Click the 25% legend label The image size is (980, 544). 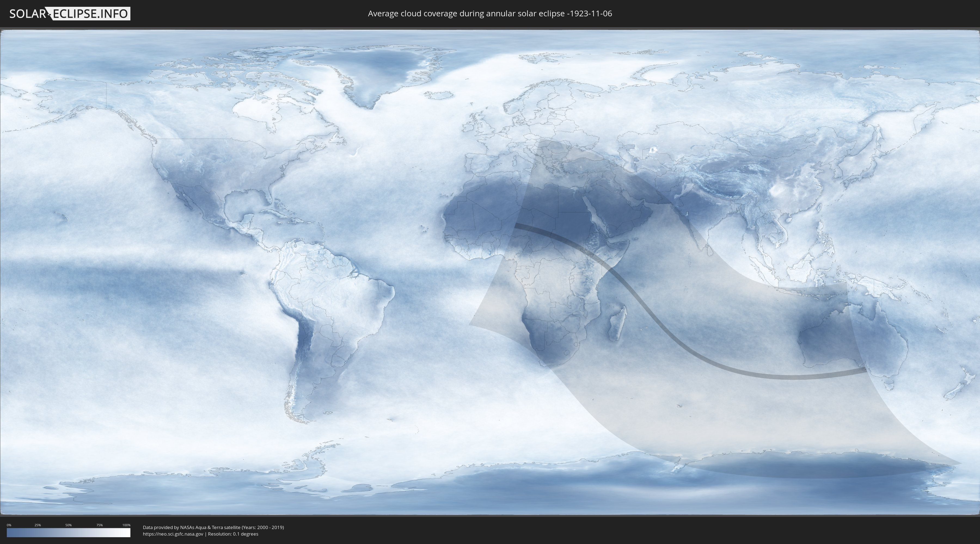38,525
